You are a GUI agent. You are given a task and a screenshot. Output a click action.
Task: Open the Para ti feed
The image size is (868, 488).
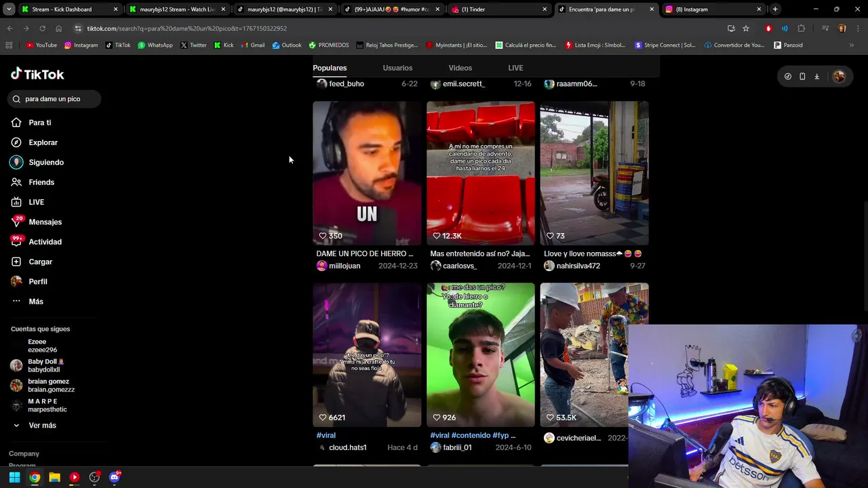[31, 123]
